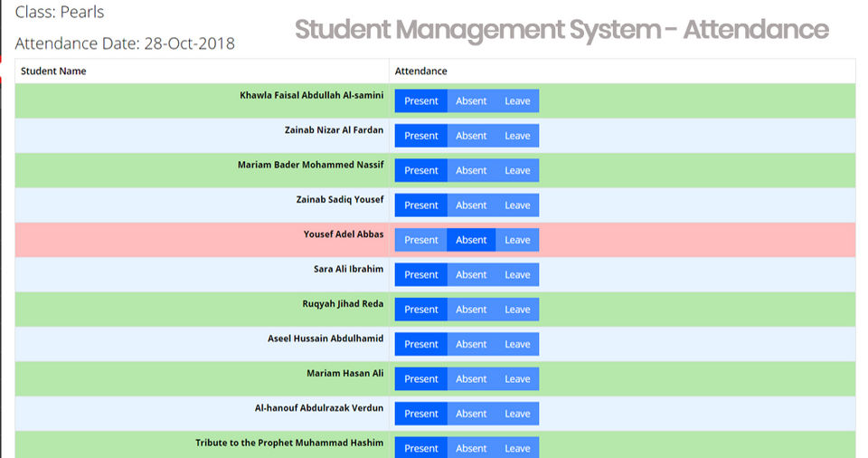Screen dimensions: 868x458
Task: Mark Mariam Bader Mohammed Nassif Present
Action: (x=420, y=171)
